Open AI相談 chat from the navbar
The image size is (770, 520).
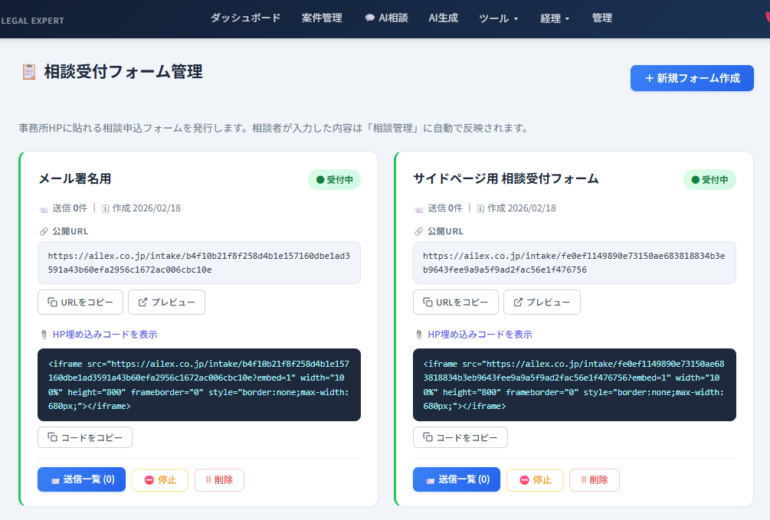coord(386,18)
